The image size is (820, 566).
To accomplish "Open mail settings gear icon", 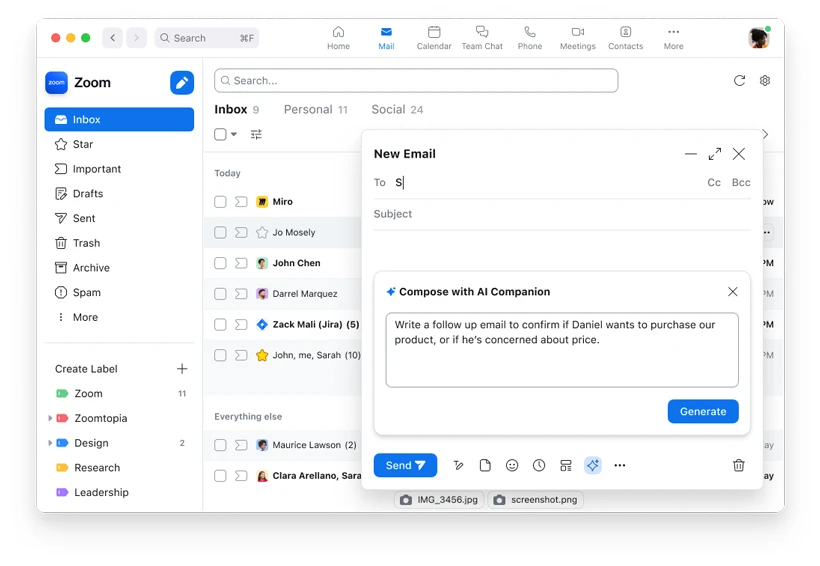I will tap(765, 81).
